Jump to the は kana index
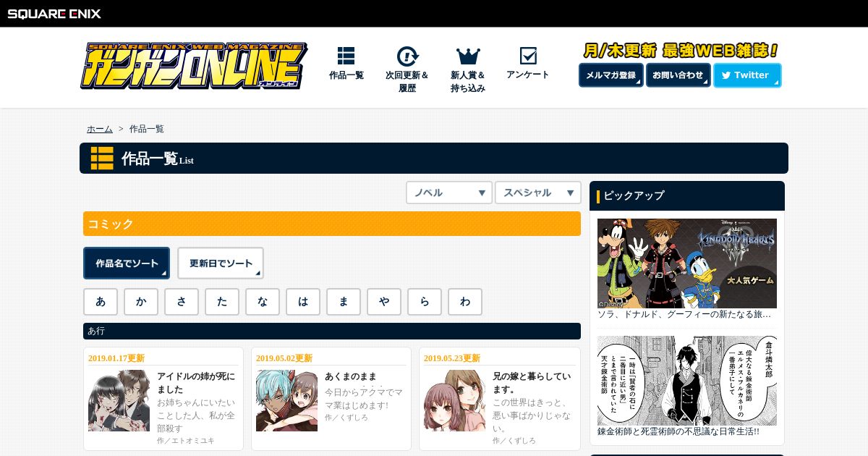Image resolution: width=868 pixels, height=456 pixels. click(x=303, y=302)
